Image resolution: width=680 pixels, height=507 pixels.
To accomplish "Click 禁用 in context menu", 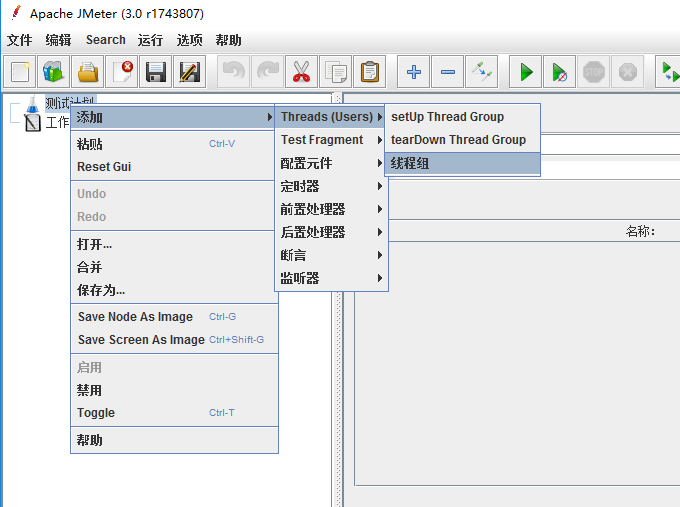I will (x=173, y=390).
